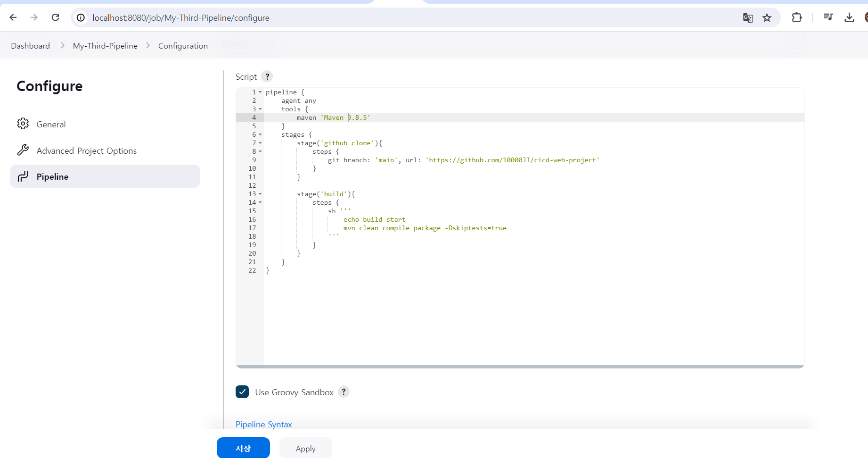Click 'echo build start' line in script

(374, 219)
